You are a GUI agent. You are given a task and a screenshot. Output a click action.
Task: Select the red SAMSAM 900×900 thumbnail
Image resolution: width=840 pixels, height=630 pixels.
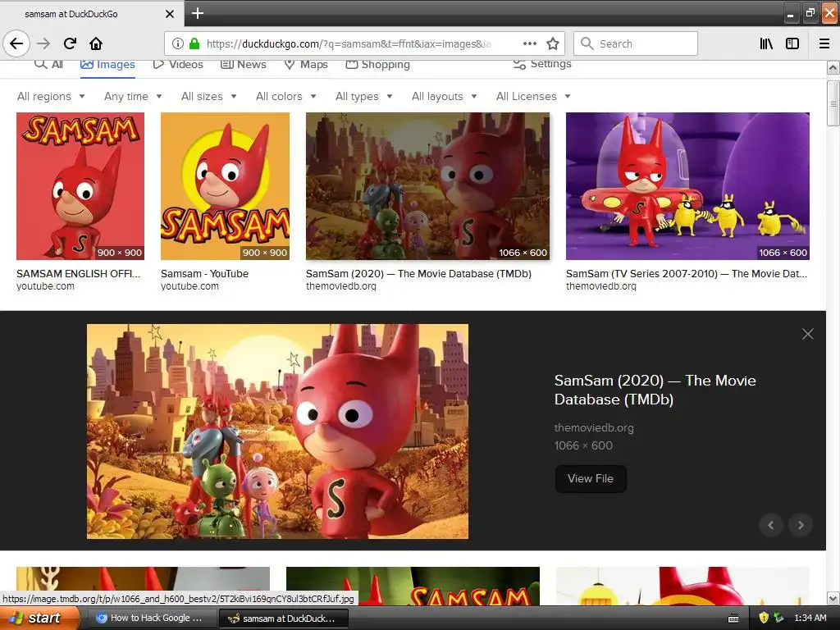[x=80, y=186]
